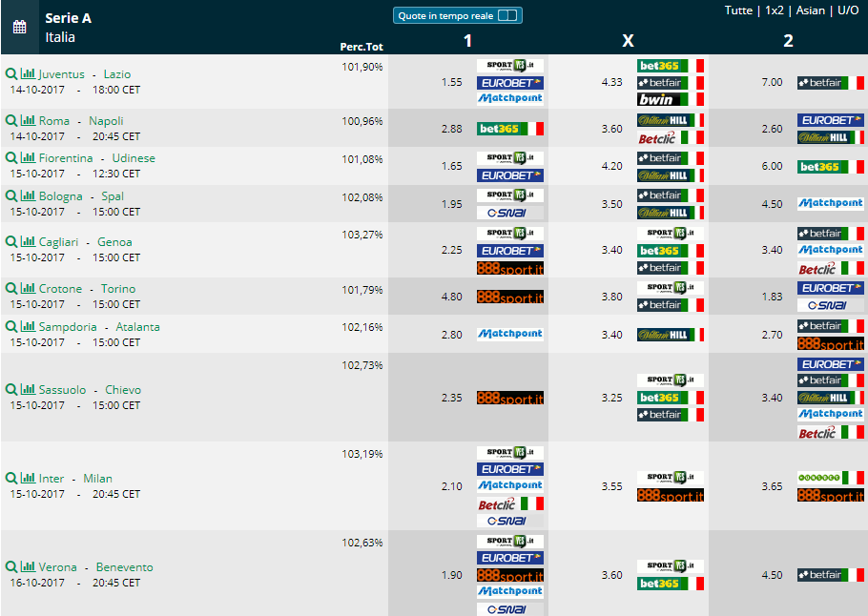
Task: Open magnifier icon for Inter - Milan
Action: (x=11, y=478)
